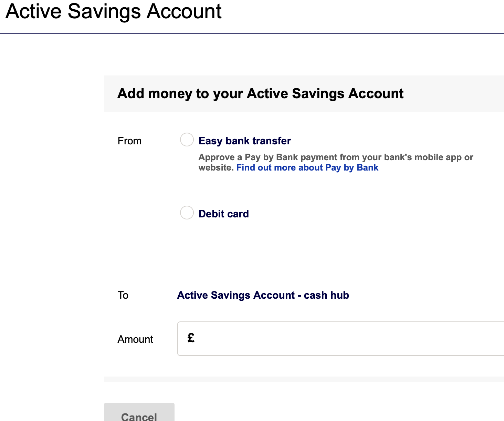The image size is (504, 421).
Task: Click the Amount field label
Action: pos(135,339)
